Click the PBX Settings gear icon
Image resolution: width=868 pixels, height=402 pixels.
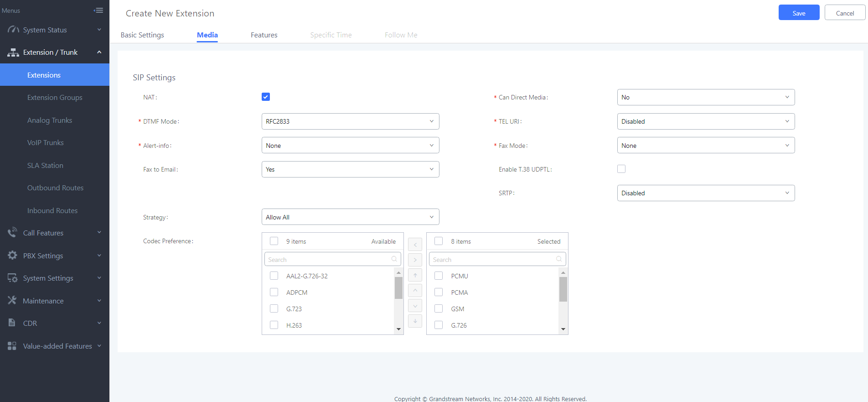pos(12,256)
